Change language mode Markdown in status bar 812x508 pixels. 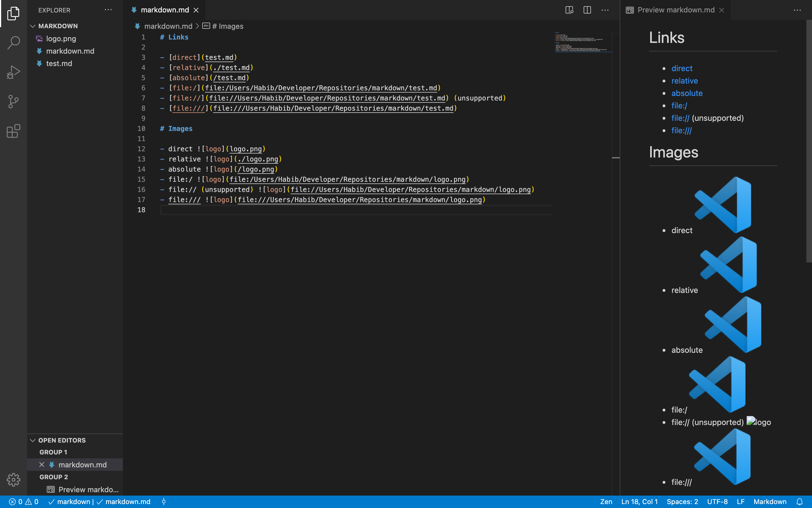point(770,502)
